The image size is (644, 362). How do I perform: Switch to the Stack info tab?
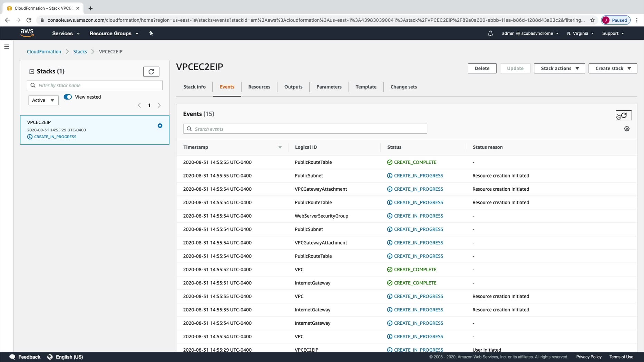pos(194,87)
